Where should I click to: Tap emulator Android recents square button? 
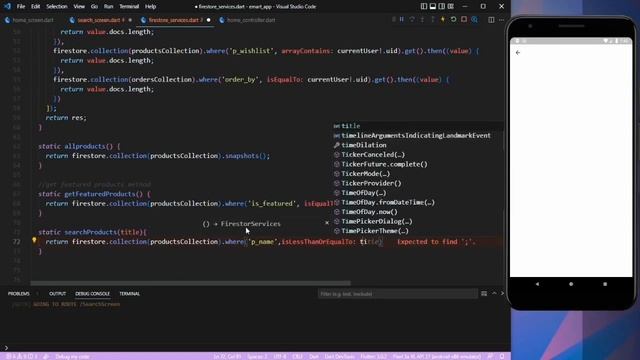pyautogui.click(x=605, y=284)
